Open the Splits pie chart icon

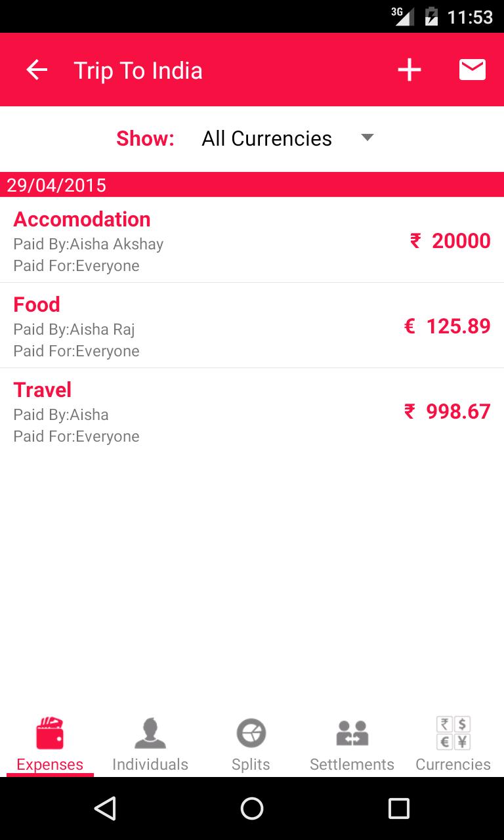(x=251, y=733)
